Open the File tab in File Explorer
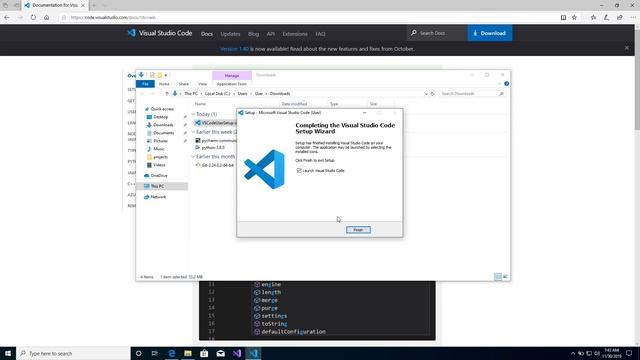Viewport: 640px width, 360px height. coord(145,84)
